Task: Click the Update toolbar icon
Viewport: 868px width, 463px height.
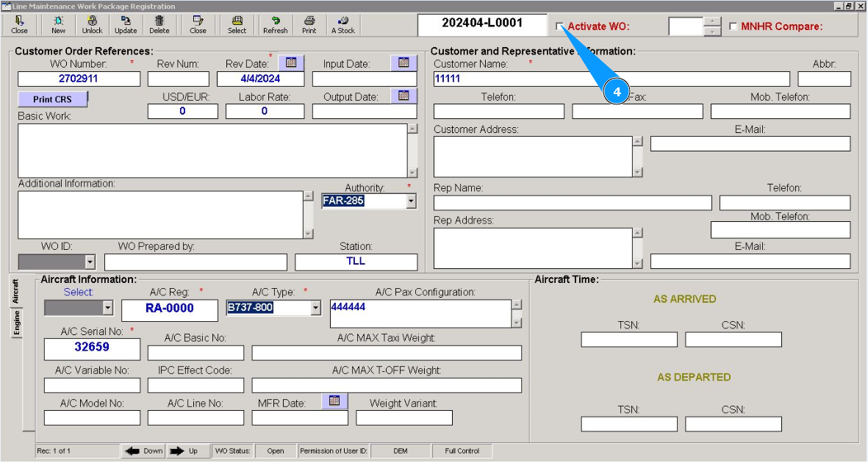Action: click(x=126, y=25)
